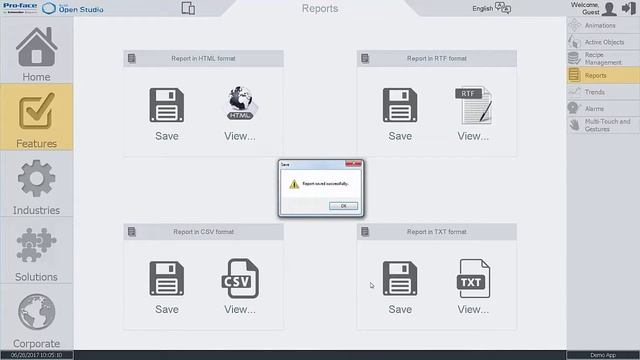Viewport: 640px width, 360px height.
Task: View the TXT report
Action: pos(473,287)
